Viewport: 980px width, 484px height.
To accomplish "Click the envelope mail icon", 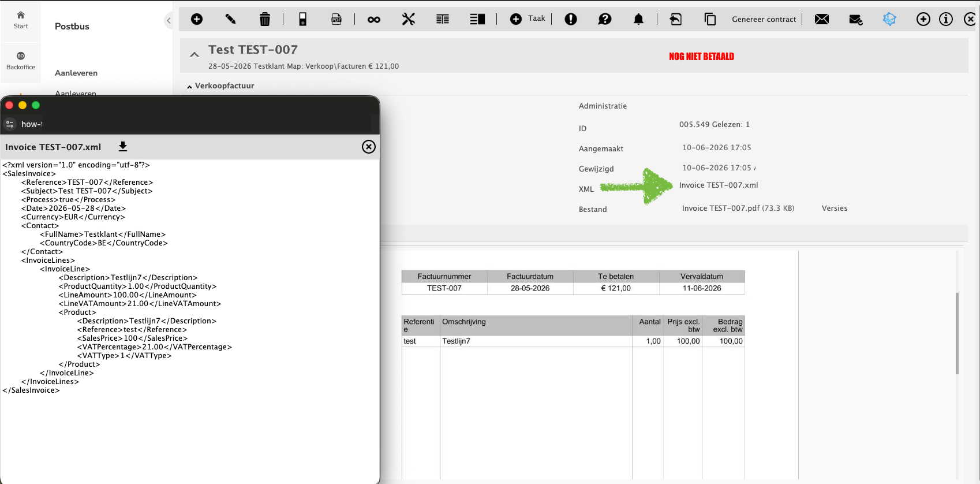I will 822,19.
